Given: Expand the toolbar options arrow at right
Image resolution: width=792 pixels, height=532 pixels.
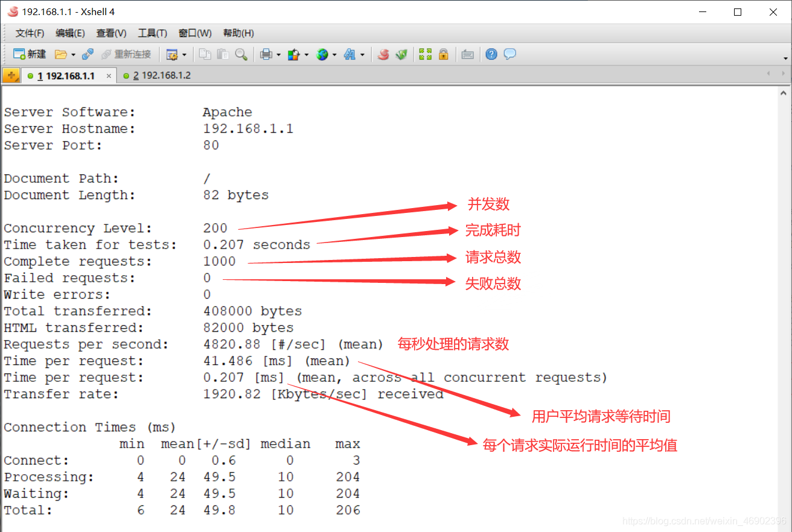Looking at the screenshot, I should click(785, 59).
